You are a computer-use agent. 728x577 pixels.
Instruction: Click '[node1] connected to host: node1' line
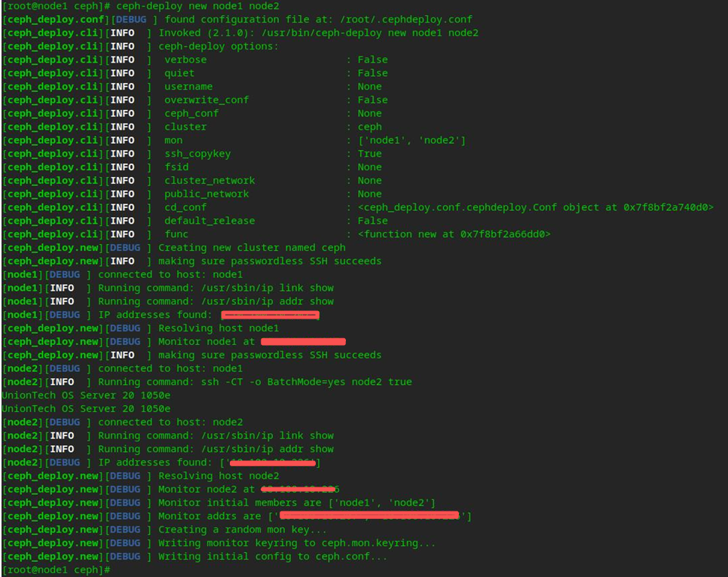point(123,275)
